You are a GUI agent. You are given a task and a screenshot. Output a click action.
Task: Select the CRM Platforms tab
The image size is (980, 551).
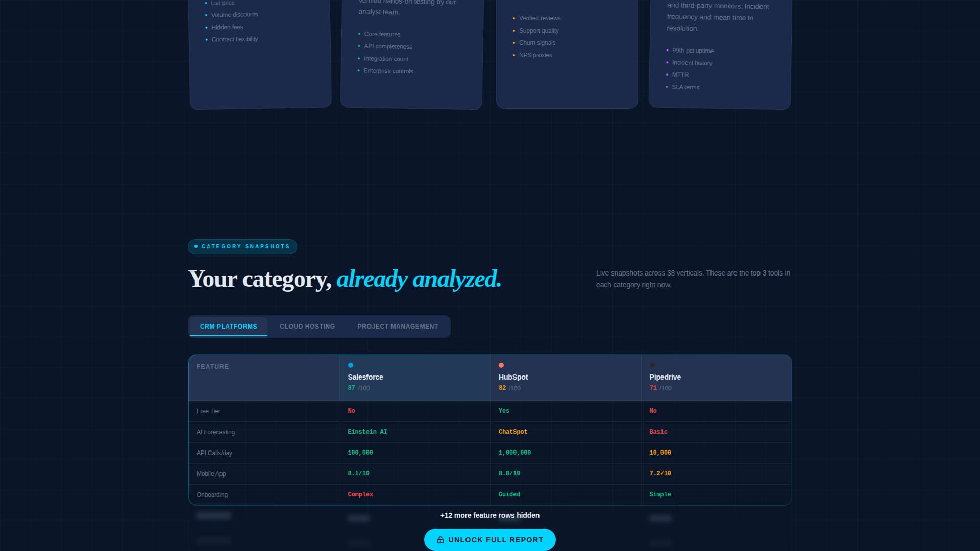tap(228, 326)
